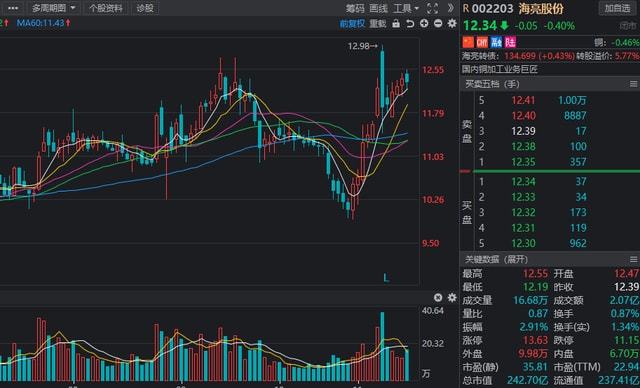Select buy level 4 price 12.31
Viewport: 640px width, 388px height.
coord(523,228)
